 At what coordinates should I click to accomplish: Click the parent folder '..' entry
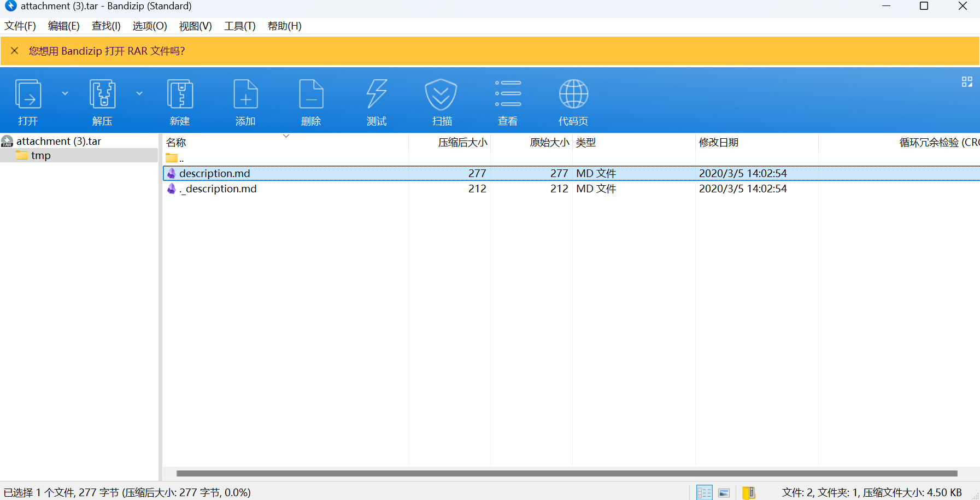(175, 158)
